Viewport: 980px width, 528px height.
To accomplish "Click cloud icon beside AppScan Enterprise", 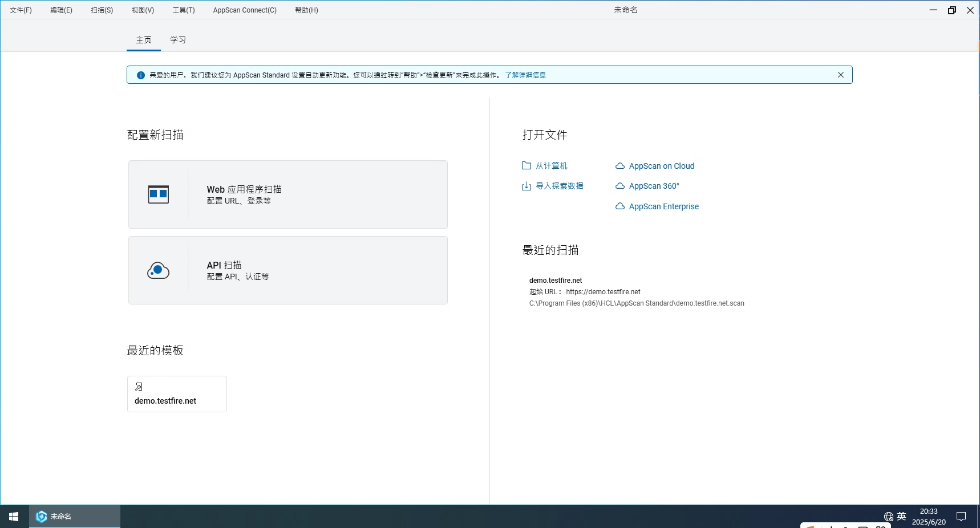I will (620, 206).
